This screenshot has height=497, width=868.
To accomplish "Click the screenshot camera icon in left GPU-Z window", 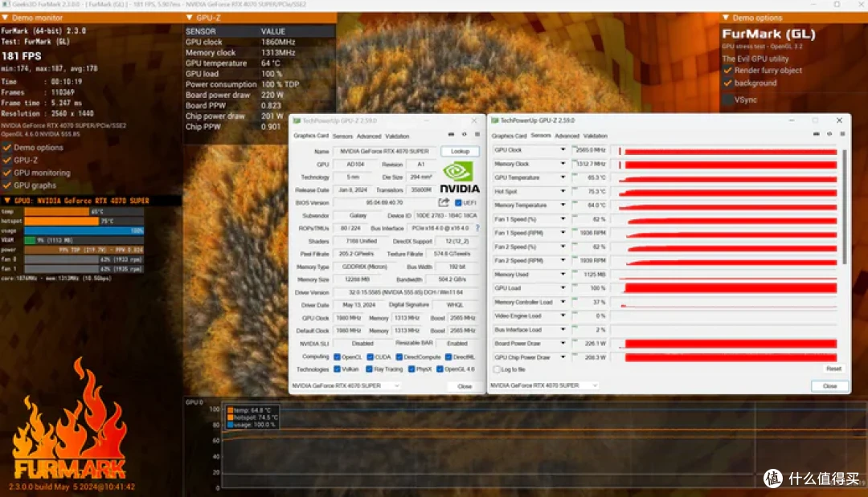I will tap(451, 134).
